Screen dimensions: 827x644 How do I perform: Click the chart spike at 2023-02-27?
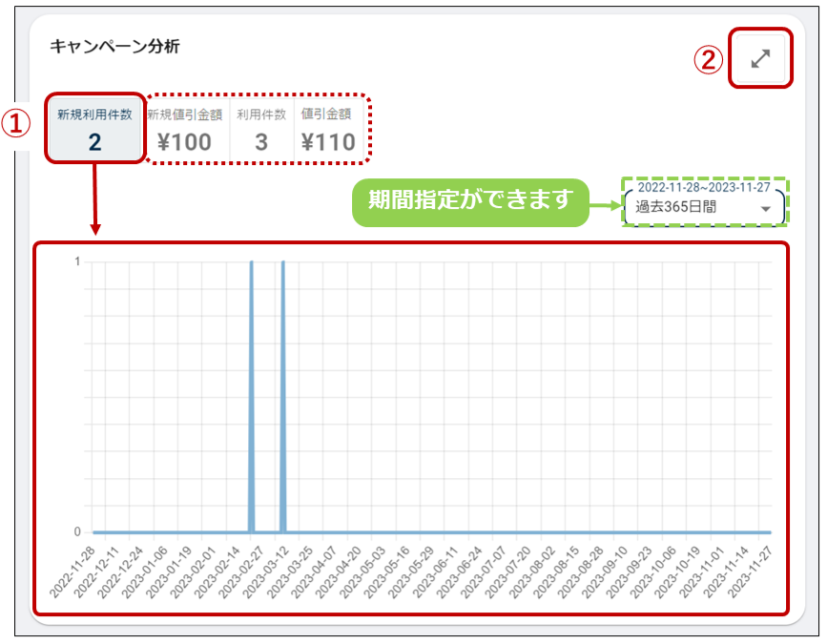251,382
